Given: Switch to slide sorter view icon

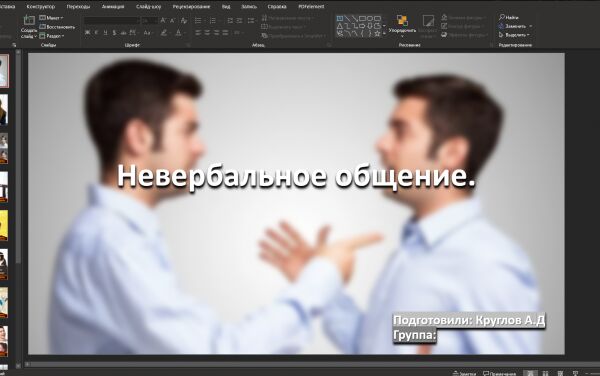Looking at the screenshot, I should (x=545, y=373).
